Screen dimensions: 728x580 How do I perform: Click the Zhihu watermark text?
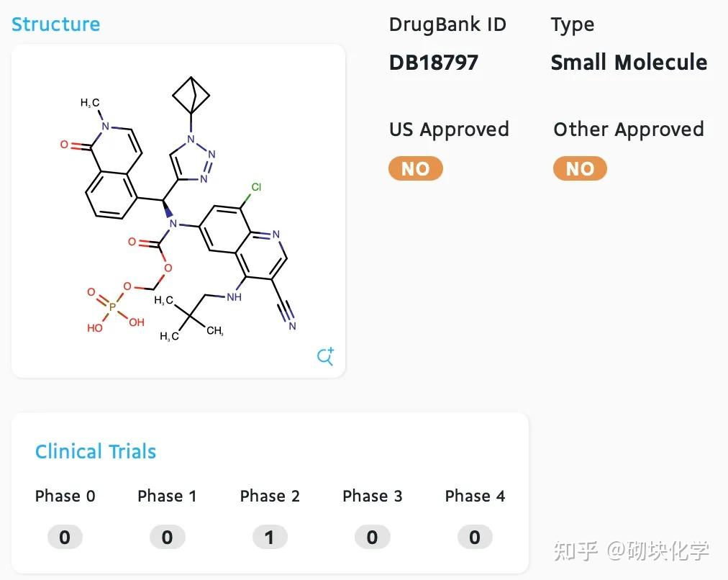[631, 551]
